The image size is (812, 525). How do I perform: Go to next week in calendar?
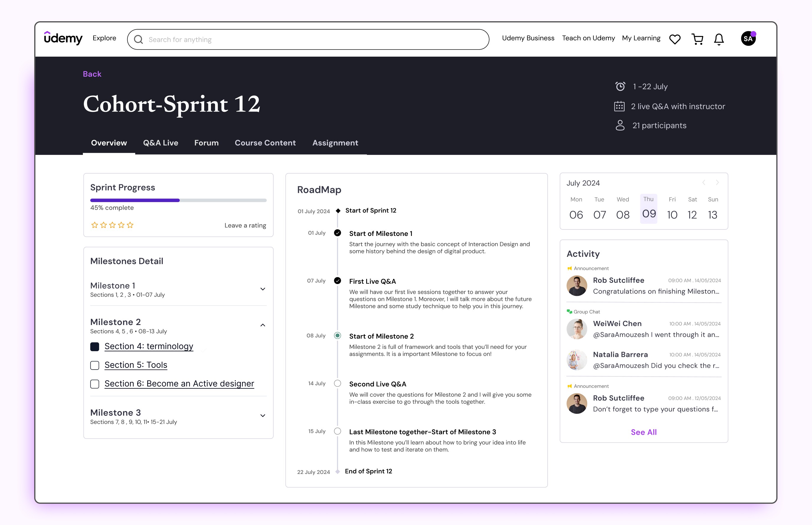(x=717, y=183)
